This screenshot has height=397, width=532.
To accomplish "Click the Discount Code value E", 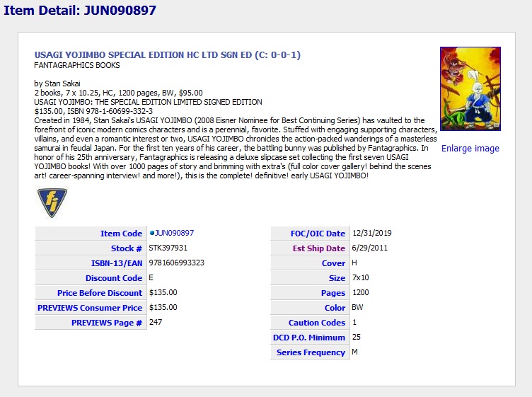I will pyautogui.click(x=151, y=277).
